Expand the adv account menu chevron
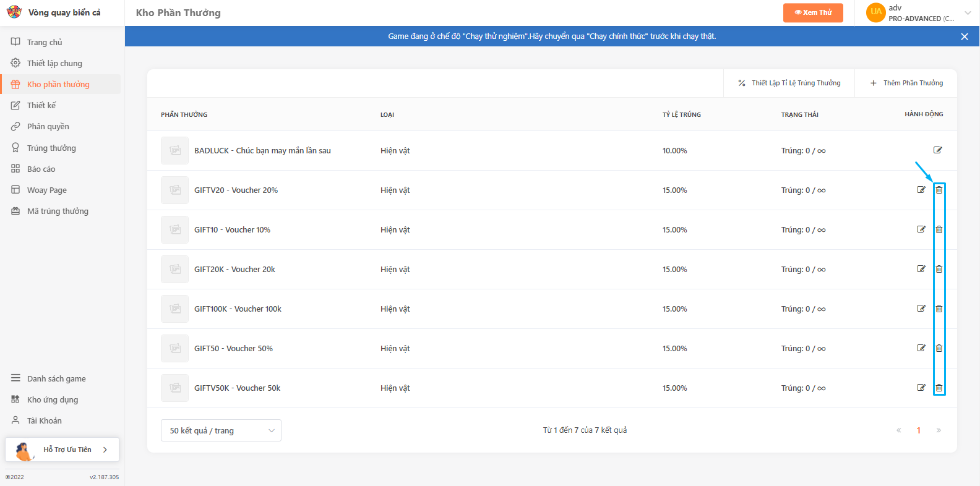980x486 pixels. (x=968, y=13)
